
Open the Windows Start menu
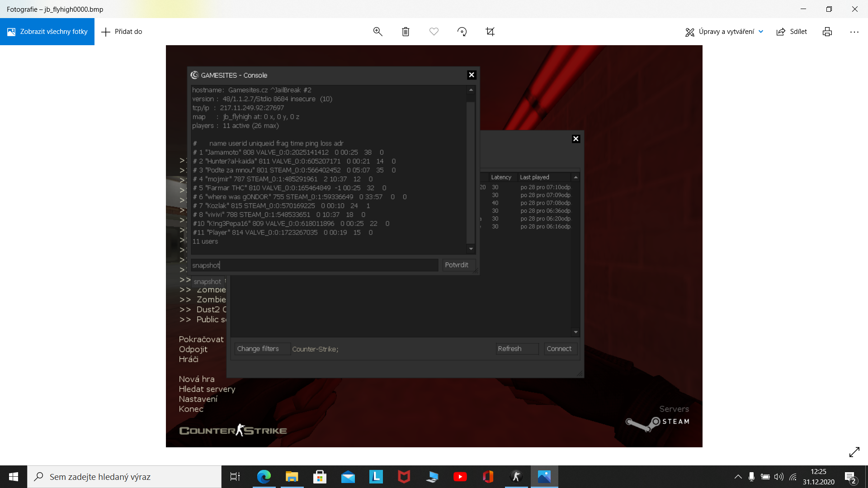(14, 477)
